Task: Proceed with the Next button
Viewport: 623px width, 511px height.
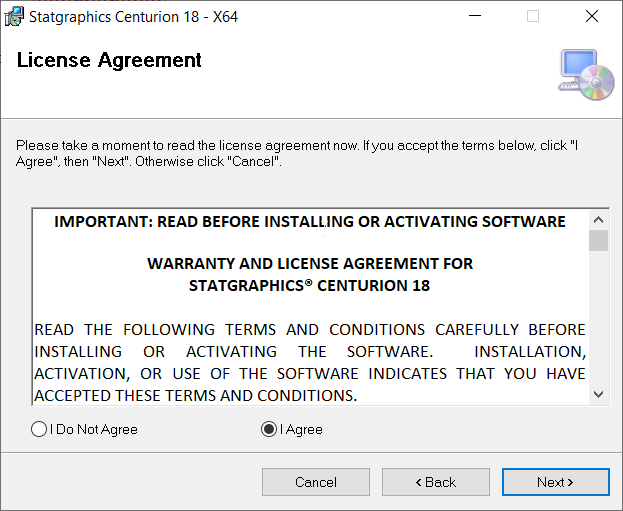Action: coord(555,482)
